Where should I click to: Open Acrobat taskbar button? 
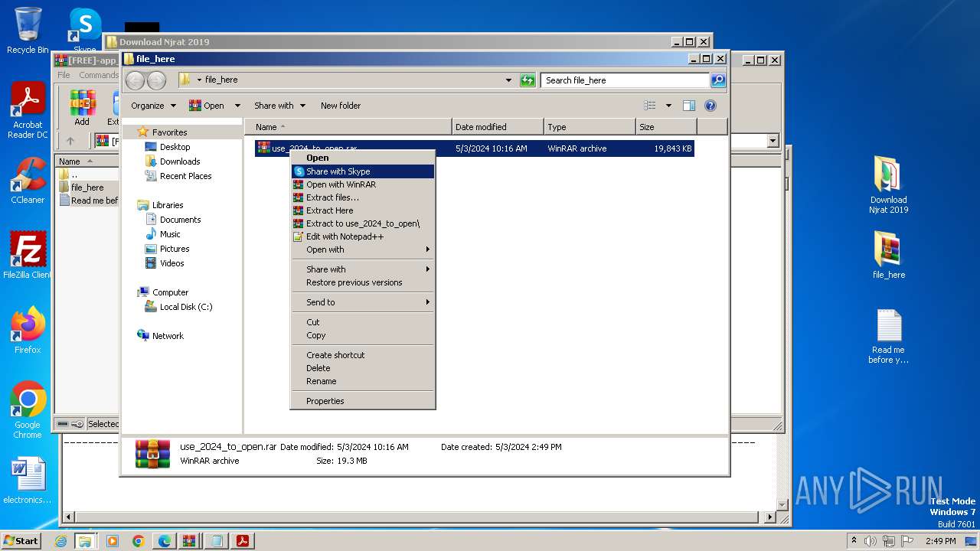tap(243, 541)
